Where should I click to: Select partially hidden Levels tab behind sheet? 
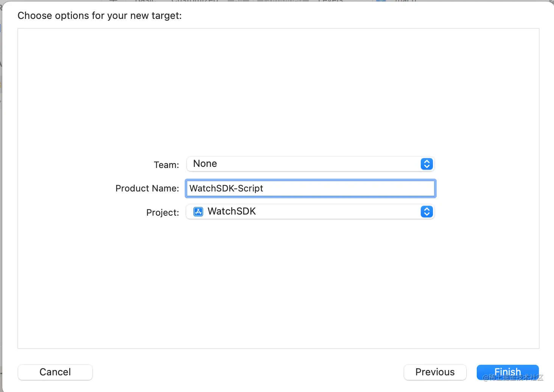[330, 1]
